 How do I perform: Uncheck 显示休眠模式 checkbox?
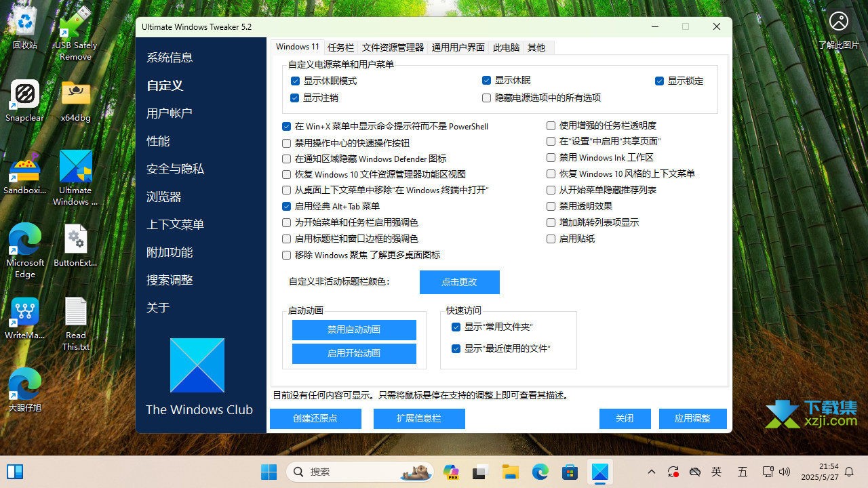pyautogui.click(x=295, y=81)
